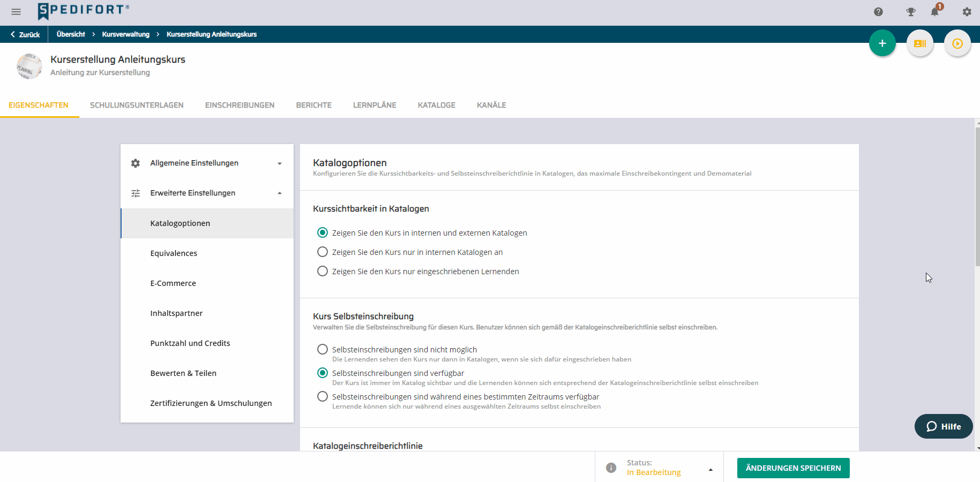Open the hamburger main menu

[x=16, y=12]
